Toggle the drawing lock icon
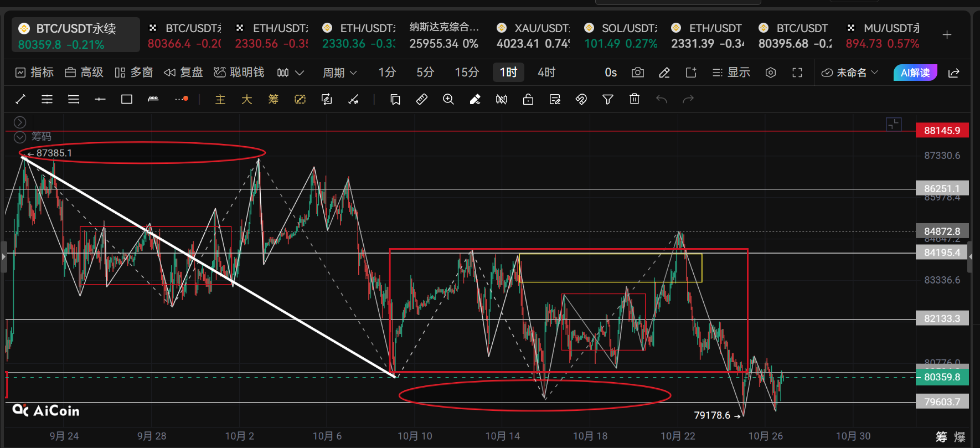 (528, 99)
